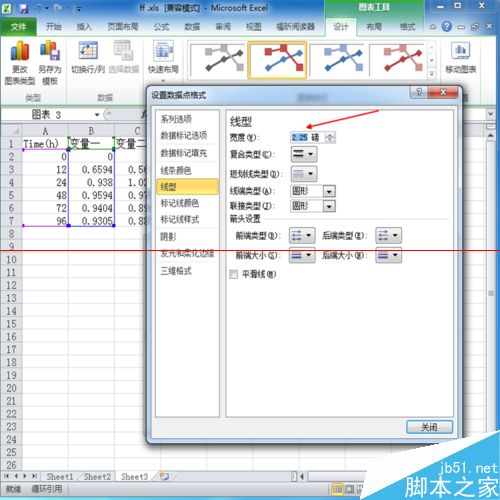Switch to Sheet1 tab
The height and width of the screenshot is (500, 500).
tap(59, 476)
